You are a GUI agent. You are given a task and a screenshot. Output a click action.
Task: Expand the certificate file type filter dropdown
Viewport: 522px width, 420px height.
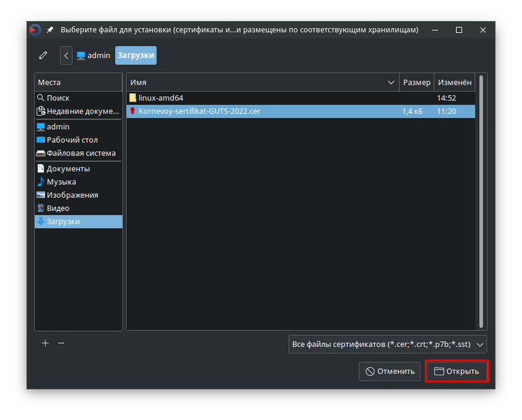click(x=387, y=344)
